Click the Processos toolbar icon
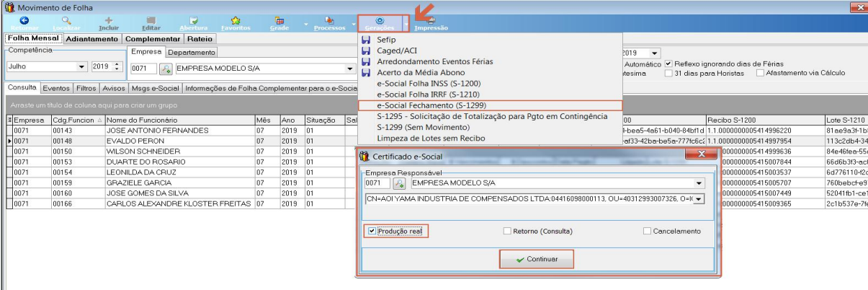 pos(330,20)
